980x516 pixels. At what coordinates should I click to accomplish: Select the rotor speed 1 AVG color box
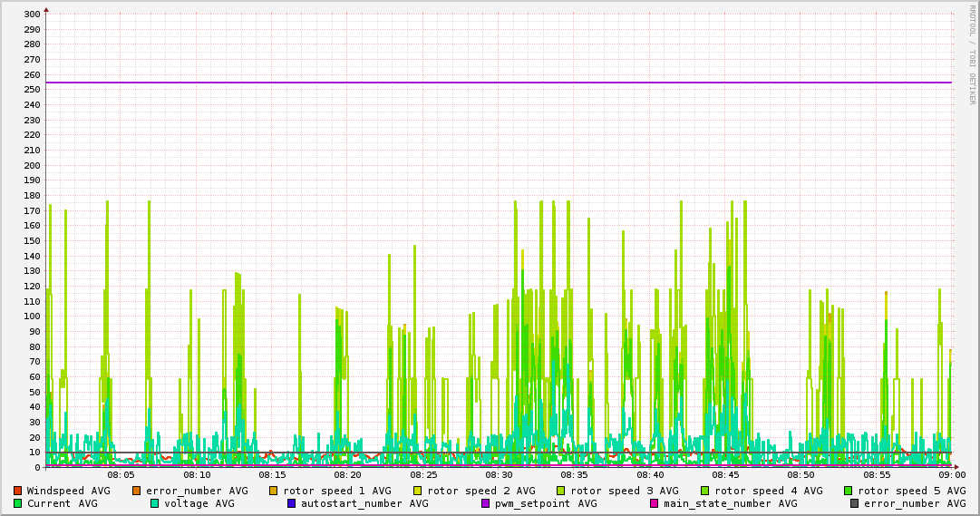point(274,491)
